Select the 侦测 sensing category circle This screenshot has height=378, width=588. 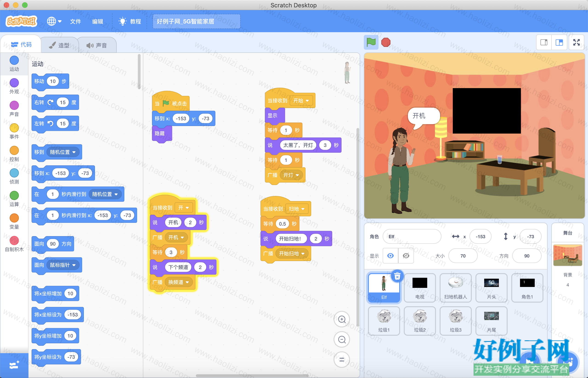click(14, 173)
